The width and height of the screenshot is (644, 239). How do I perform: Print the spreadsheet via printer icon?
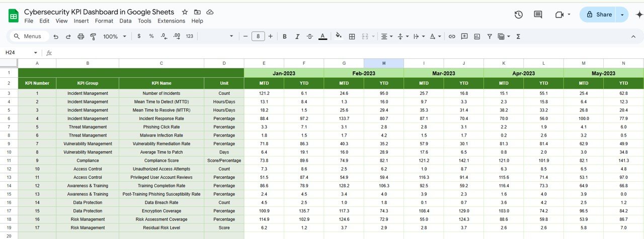[x=81, y=36]
